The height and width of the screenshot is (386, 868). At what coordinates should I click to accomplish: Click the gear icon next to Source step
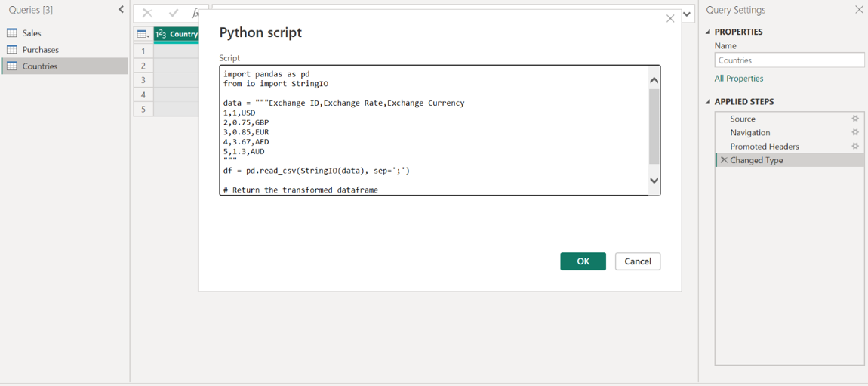[855, 119]
